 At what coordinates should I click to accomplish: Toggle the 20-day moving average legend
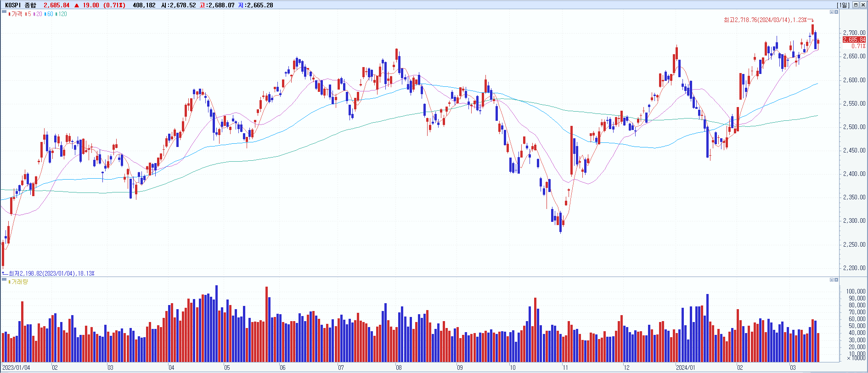tap(38, 14)
